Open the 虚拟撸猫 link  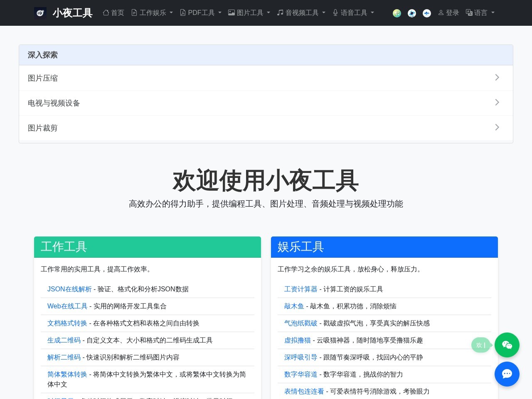[x=298, y=340]
